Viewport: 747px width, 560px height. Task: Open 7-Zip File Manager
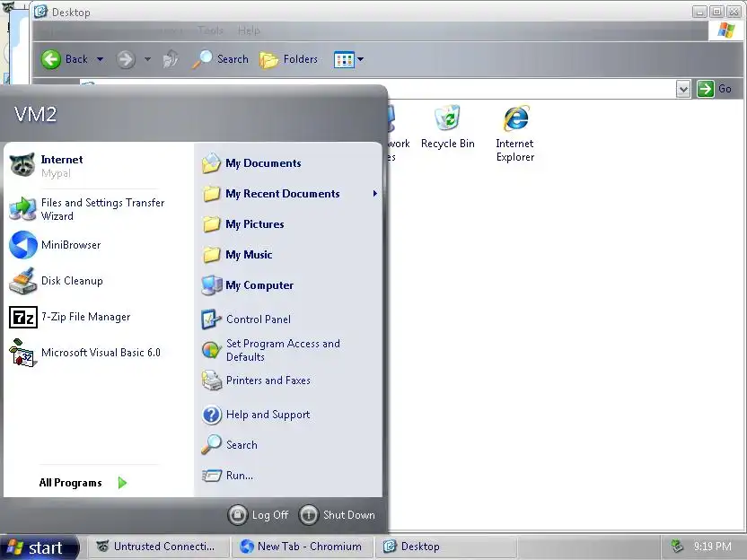(98, 317)
